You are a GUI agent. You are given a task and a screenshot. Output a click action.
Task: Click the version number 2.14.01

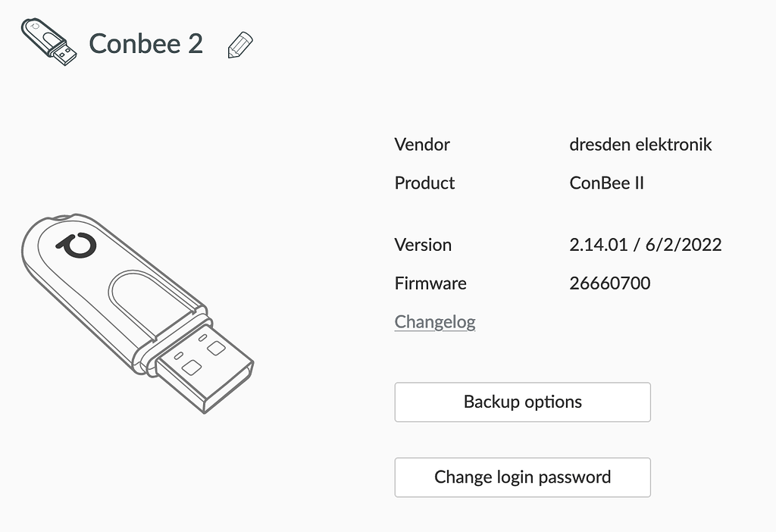pos(599,245)
